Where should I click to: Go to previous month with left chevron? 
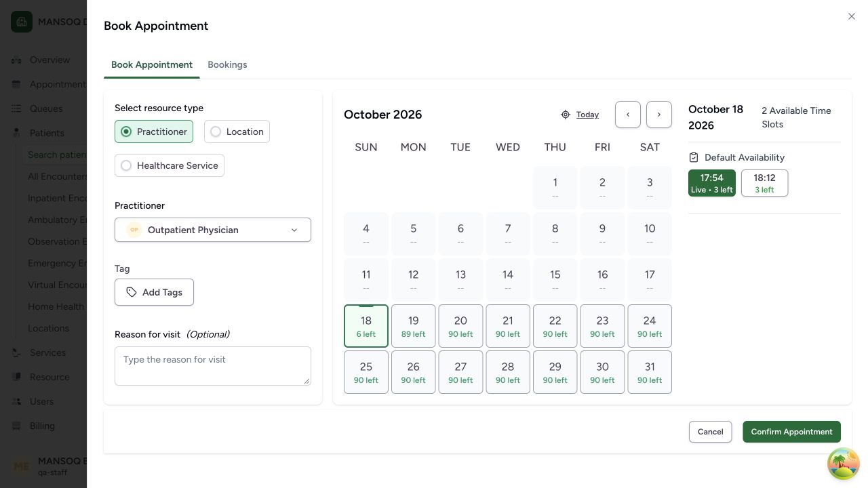(x=628, y=115)
